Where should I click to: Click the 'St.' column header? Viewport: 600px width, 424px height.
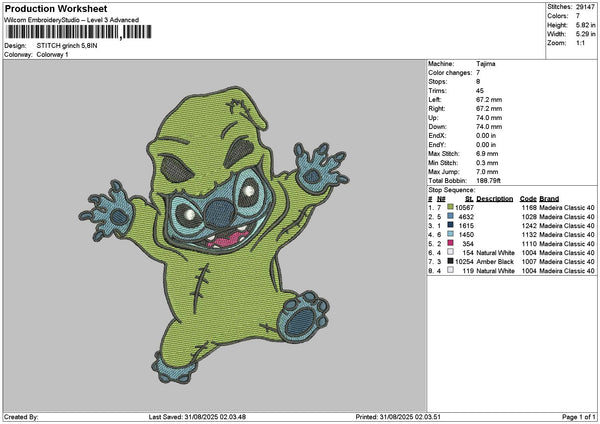click(x=470, y=199)
